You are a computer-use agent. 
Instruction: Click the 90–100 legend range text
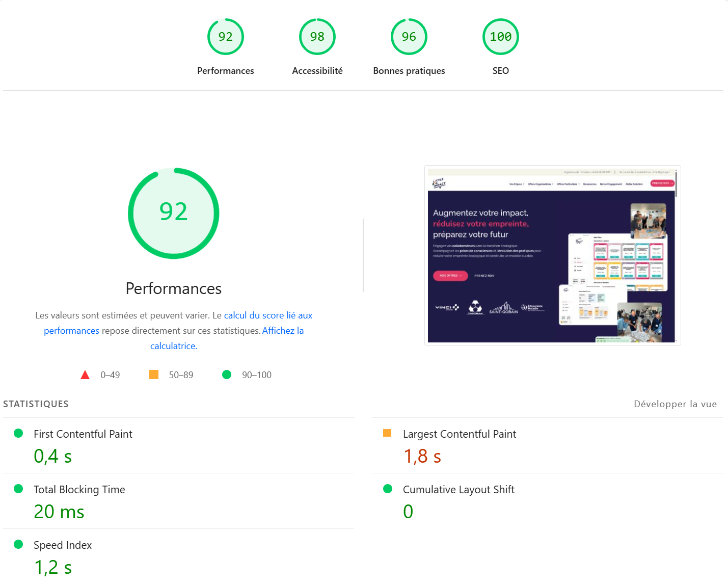pyautogui.click(x=257, y=375)
